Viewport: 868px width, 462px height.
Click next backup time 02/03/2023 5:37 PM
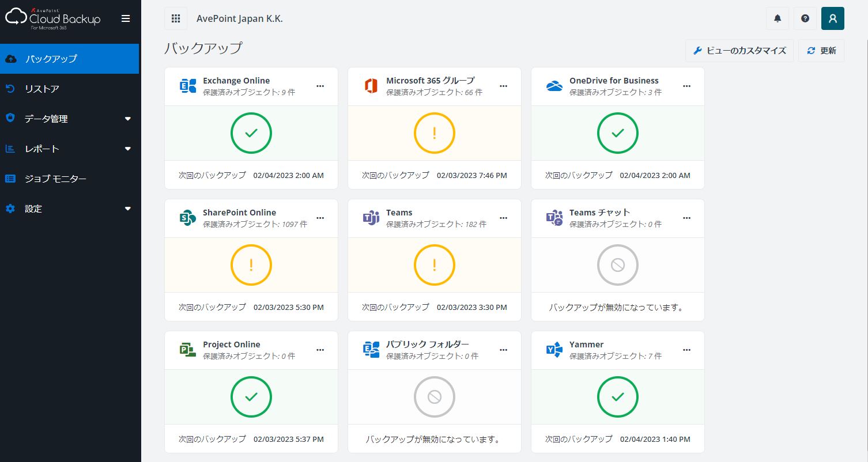coord(289,439)
